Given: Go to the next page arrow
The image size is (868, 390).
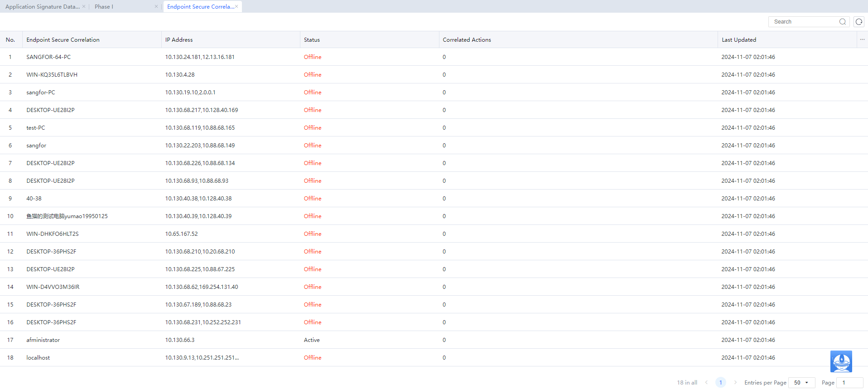Looking at the screenshot, I should click(x=735, y=382).
